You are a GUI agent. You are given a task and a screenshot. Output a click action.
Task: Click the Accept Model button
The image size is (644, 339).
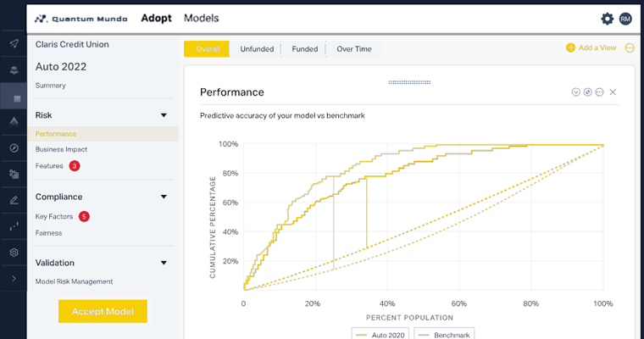click(x=103, y=311)
